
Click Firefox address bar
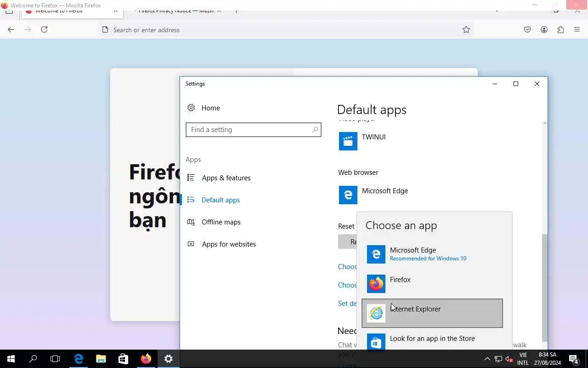tap(286, 30)
